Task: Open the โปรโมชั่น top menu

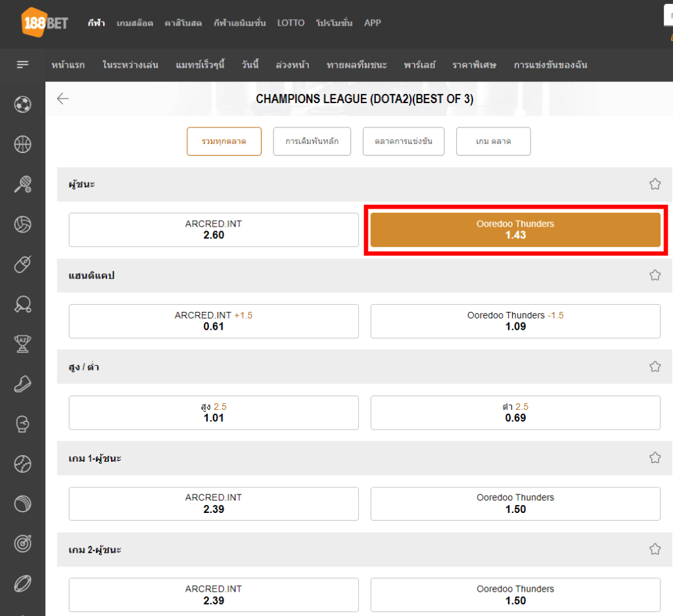Action: (x=335, y=23)
